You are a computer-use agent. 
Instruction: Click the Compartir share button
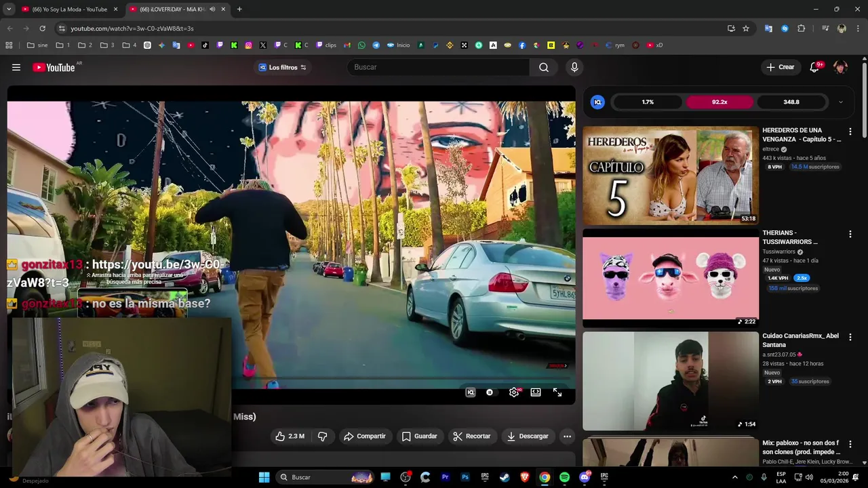[365, 436]
